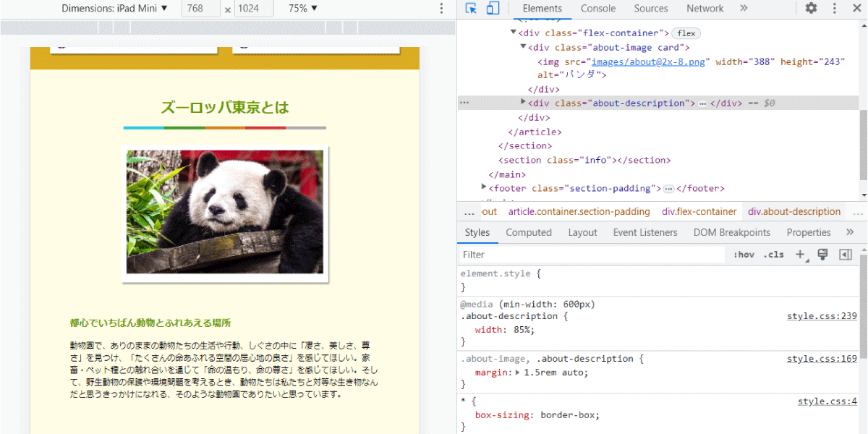Toggle the computed styles sidebar icon
Viewport: 868px width, 434px height.
tap(845, 255)
